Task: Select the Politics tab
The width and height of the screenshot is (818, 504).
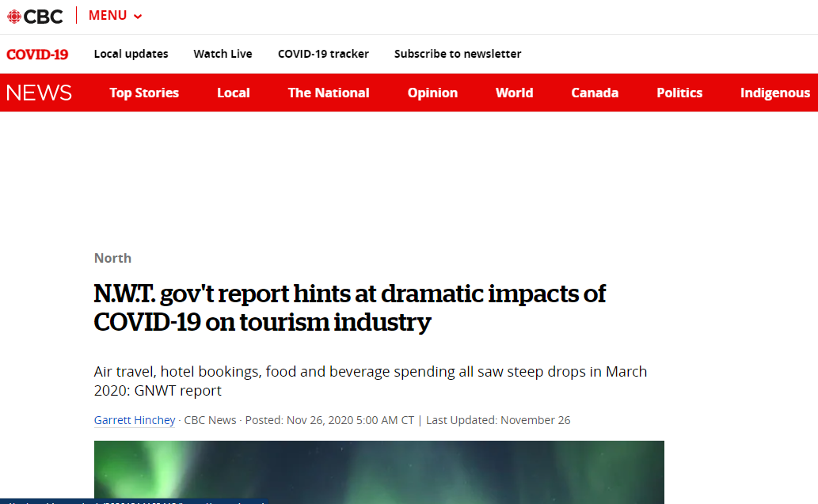Action: click(679, 93)
